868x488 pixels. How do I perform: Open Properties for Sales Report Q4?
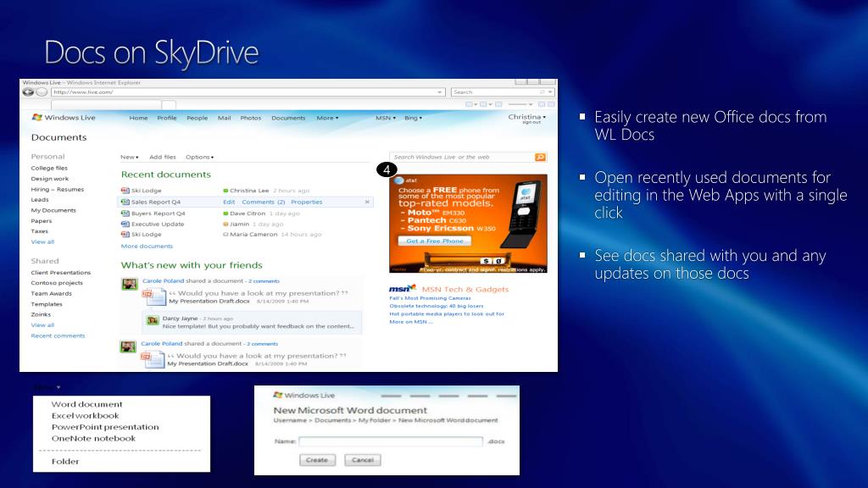[x=307, y=202]
